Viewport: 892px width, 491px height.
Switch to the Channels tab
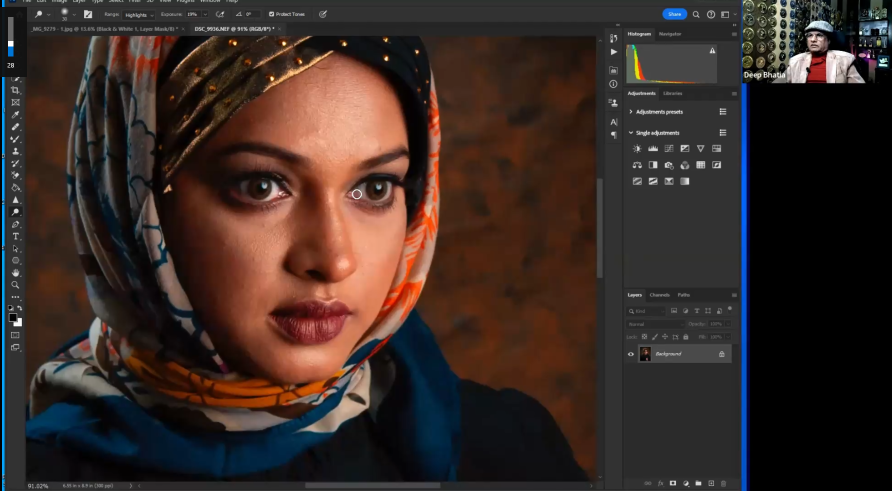coord(660,295)
